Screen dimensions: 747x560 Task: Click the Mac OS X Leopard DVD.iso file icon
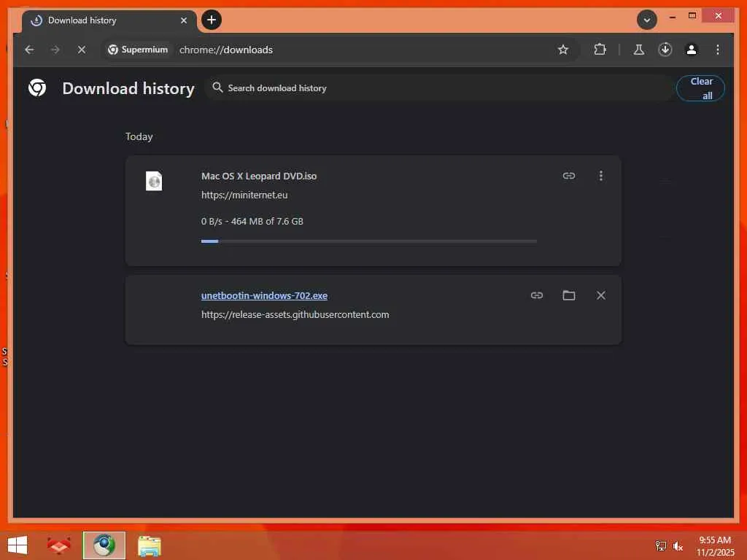point(154,181)
